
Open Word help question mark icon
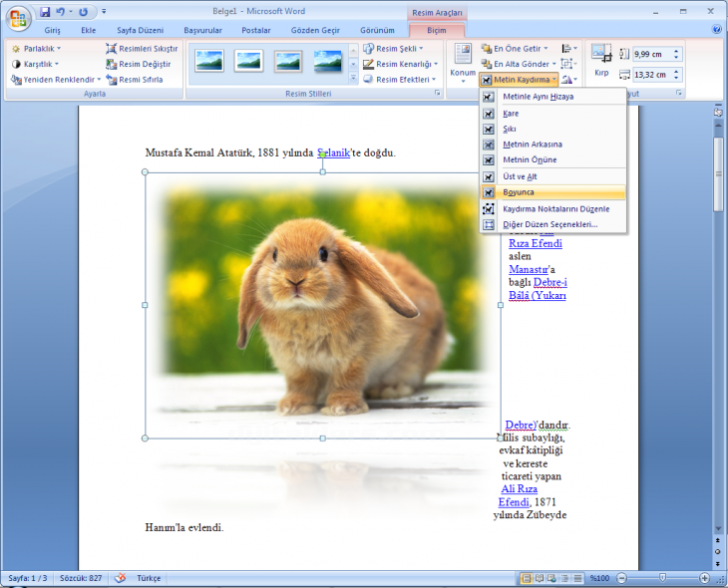[716, 29]
